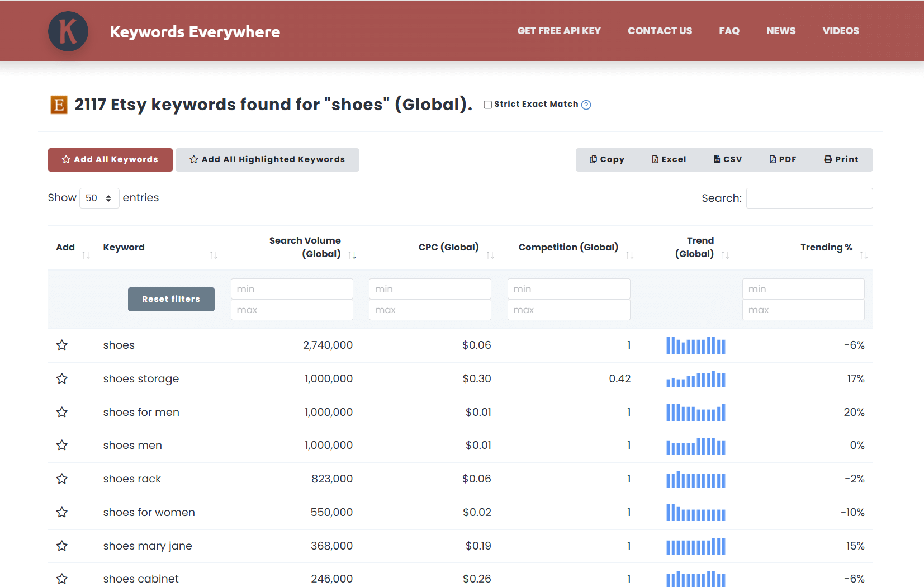Star the 'shoes rack' keyword
Image resolution: width=924 pixels, height=587 pixels.
62,479
